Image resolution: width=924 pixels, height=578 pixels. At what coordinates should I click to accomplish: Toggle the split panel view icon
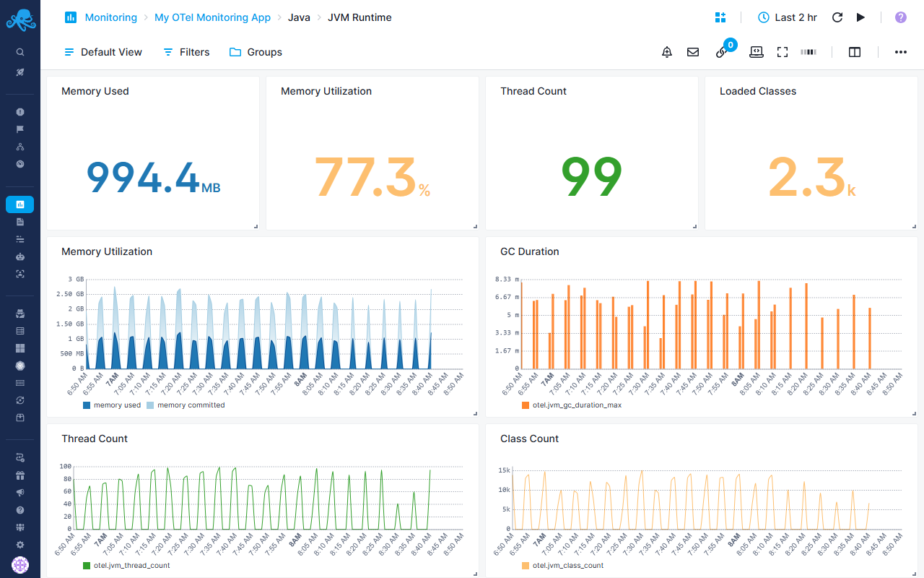pos(854,51)
